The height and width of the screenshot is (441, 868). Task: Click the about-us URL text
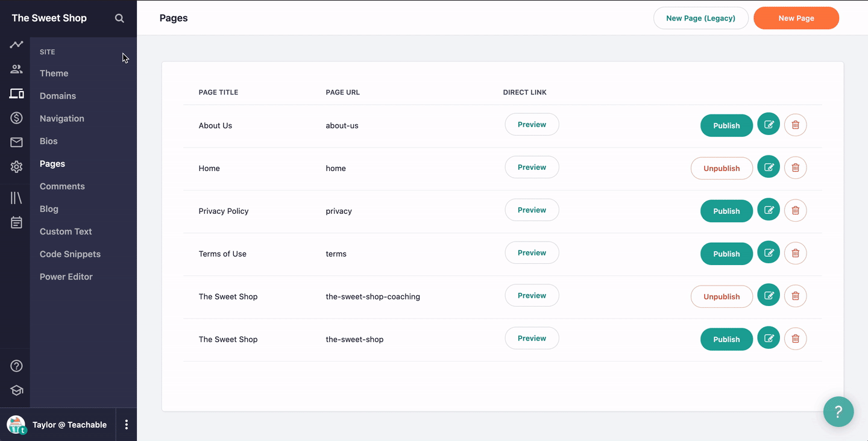pyautogui.click(x=342, y=125)
